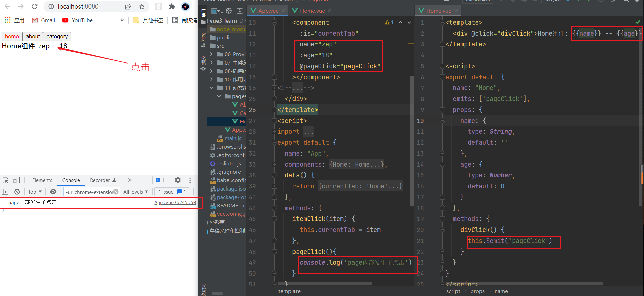The image size is (644, 296).
Task: Expand the 06_Provi folder
Action: (x=211, y=54)
